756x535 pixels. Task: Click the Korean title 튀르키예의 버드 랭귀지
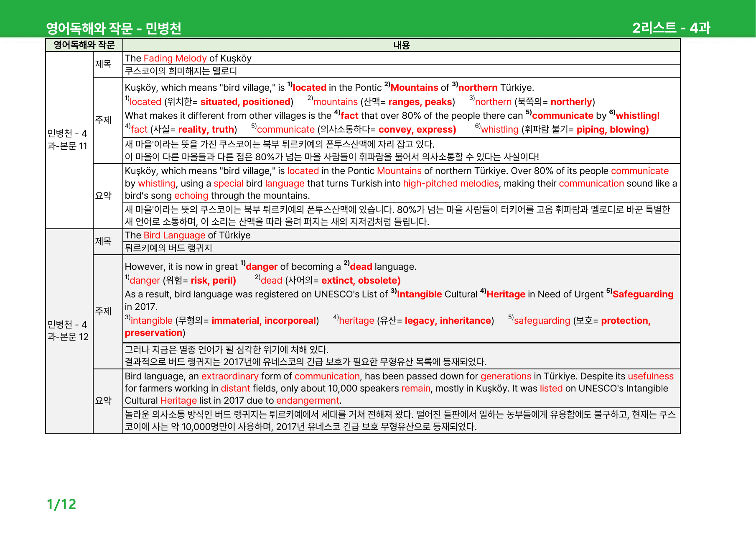(168, 248)
